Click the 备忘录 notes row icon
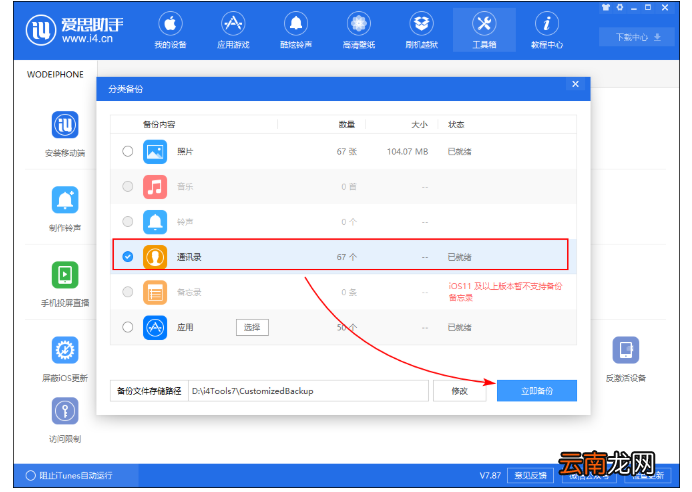This screenshot has height=492, width=692. point(155,292)
